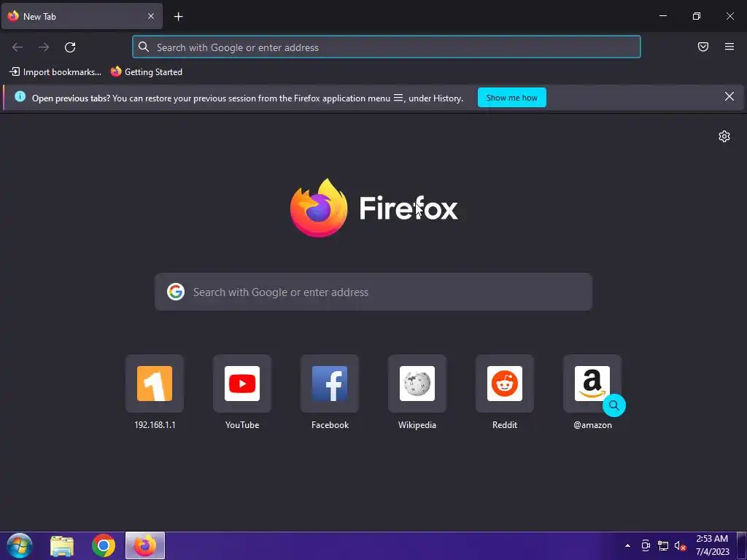Click the taskbar clock showing 2:53 AM
Screen dimensions: 747x560
point(713,545)
